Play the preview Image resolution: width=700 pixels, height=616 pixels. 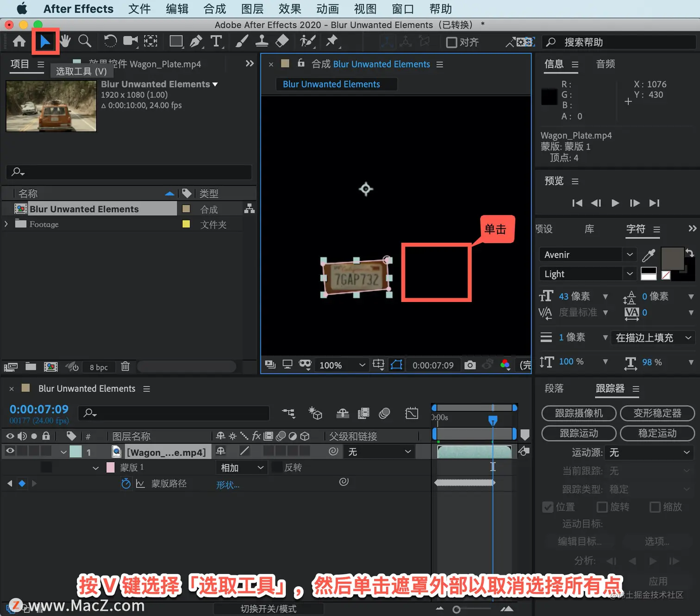[615, 203]
